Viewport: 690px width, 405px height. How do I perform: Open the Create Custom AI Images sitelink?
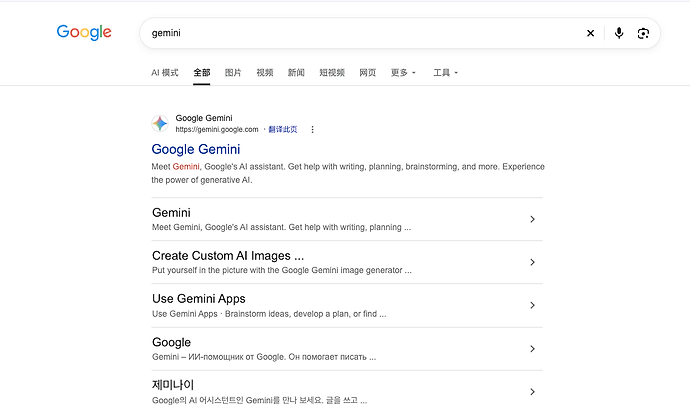pos(228,256)
